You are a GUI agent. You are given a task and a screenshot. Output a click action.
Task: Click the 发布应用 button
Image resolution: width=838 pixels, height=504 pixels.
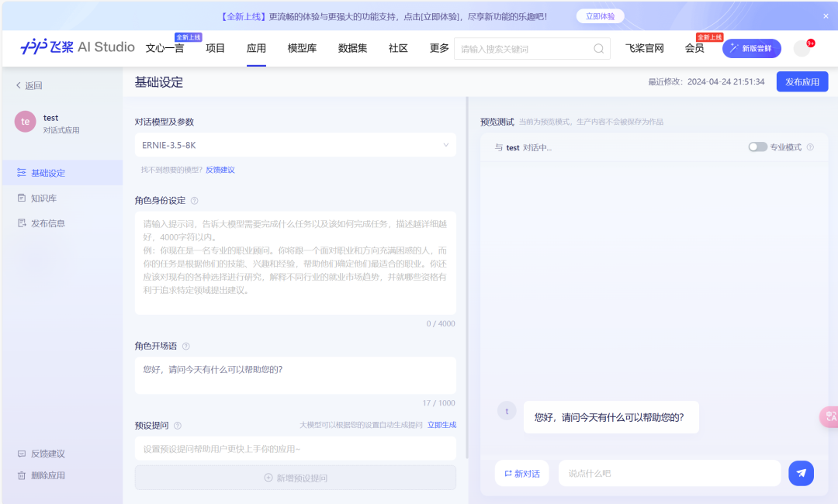click(802, 81)
